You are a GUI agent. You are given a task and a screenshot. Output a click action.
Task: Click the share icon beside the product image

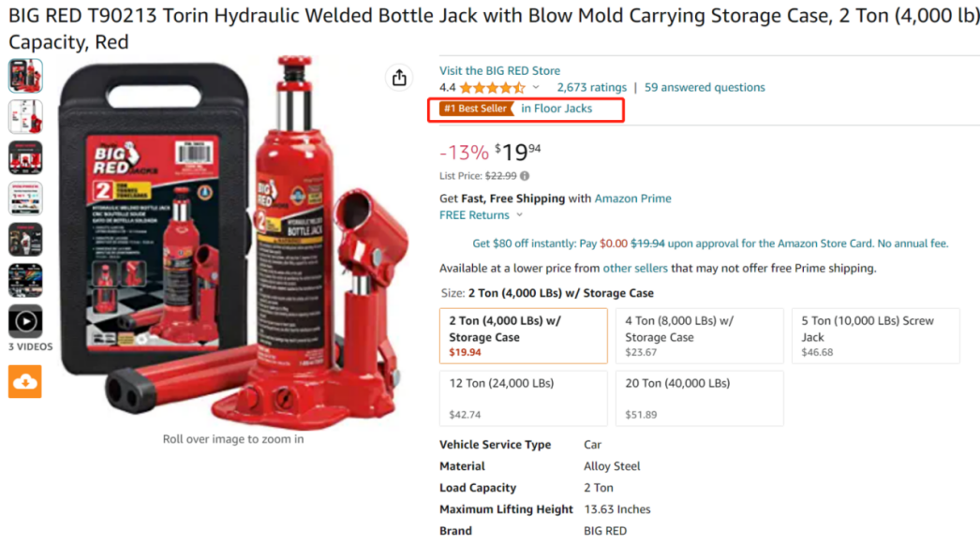pos(400,78)
